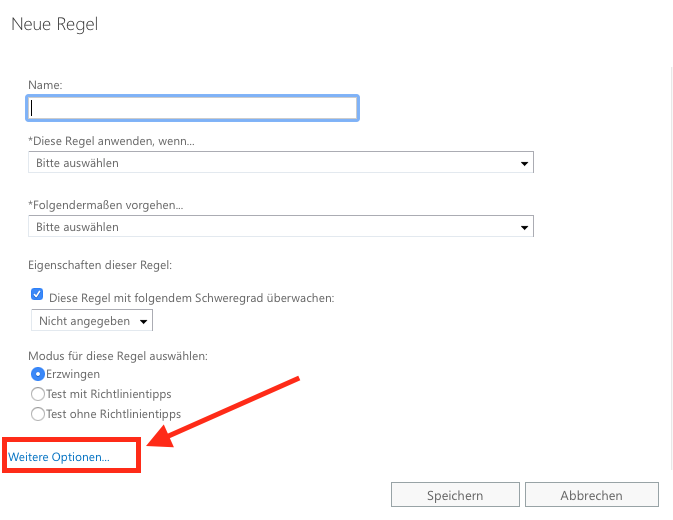The image size is (673, 520).
Task: Click the arrow icon beside 'Nicht angegeben'
Action: (x=143, y=321)
